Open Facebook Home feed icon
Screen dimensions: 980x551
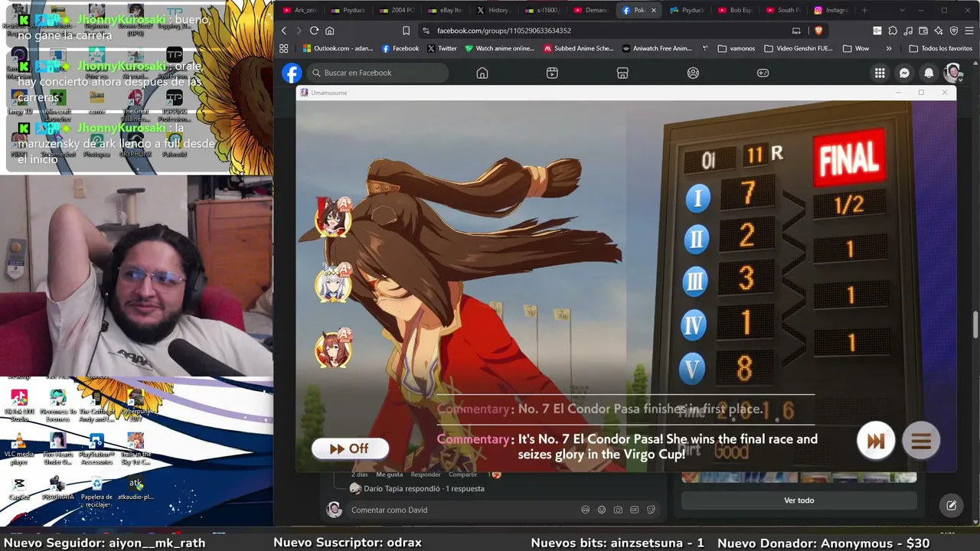(x=482, y=73)
